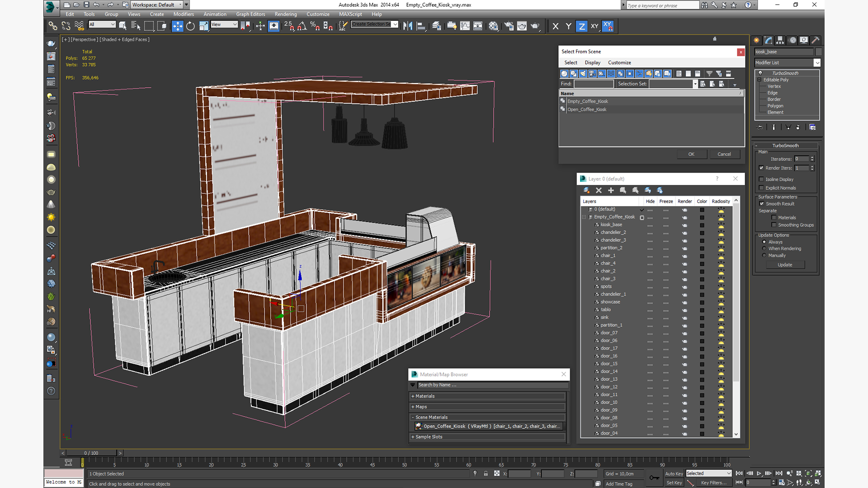868x488 pixels.
Task: Click Delete layer X icon in Layer dialog
Action: point(599,190)
